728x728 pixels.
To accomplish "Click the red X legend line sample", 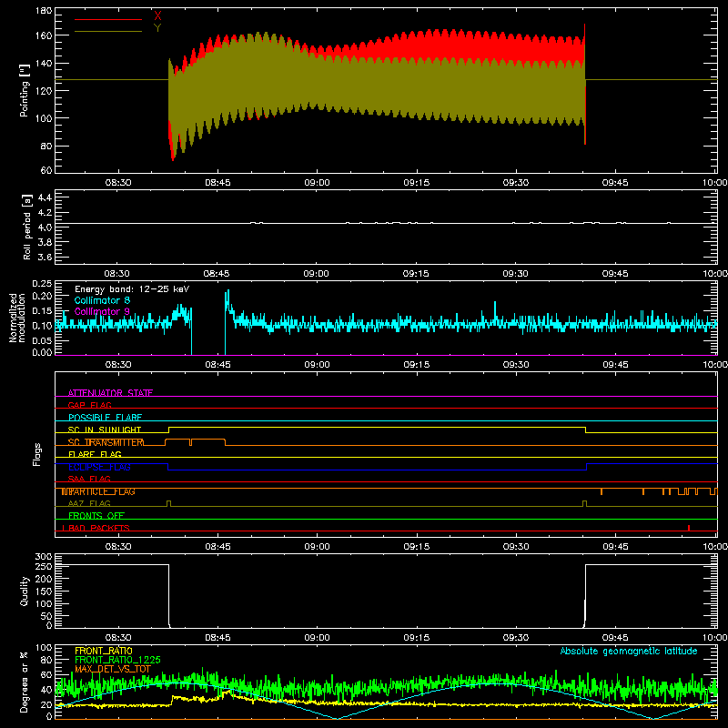I will point(107,19).
